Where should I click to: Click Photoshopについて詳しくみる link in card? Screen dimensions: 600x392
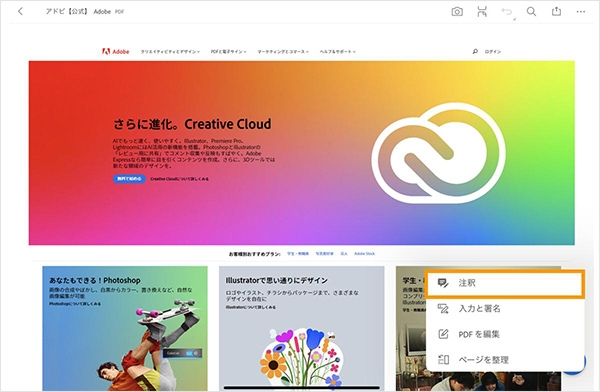75,304
